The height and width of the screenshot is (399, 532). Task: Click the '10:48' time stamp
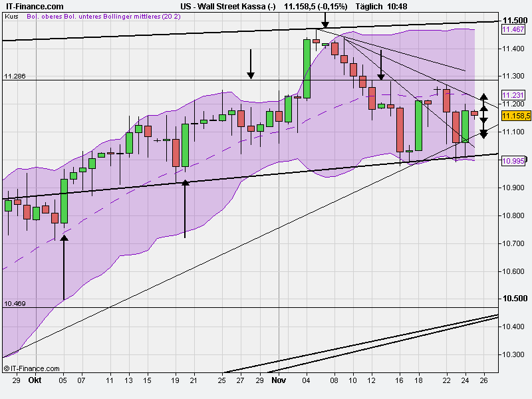396,7
